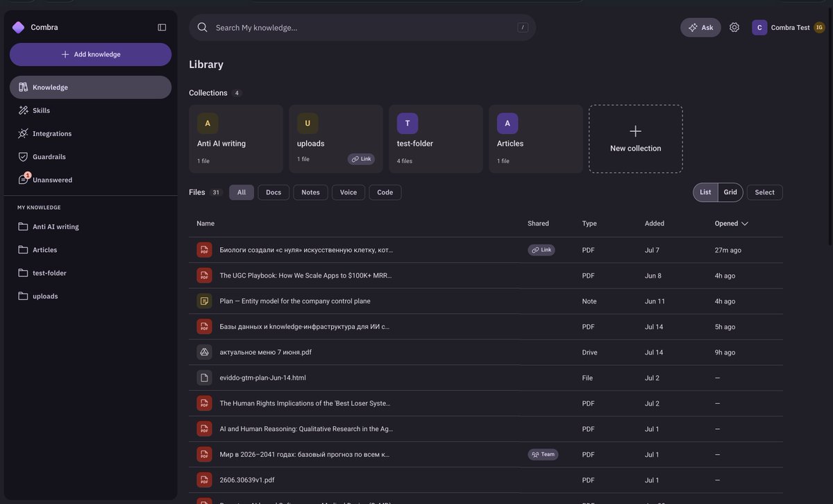
Task: Open Skills section in sidebar
Action: coord(90,110)
